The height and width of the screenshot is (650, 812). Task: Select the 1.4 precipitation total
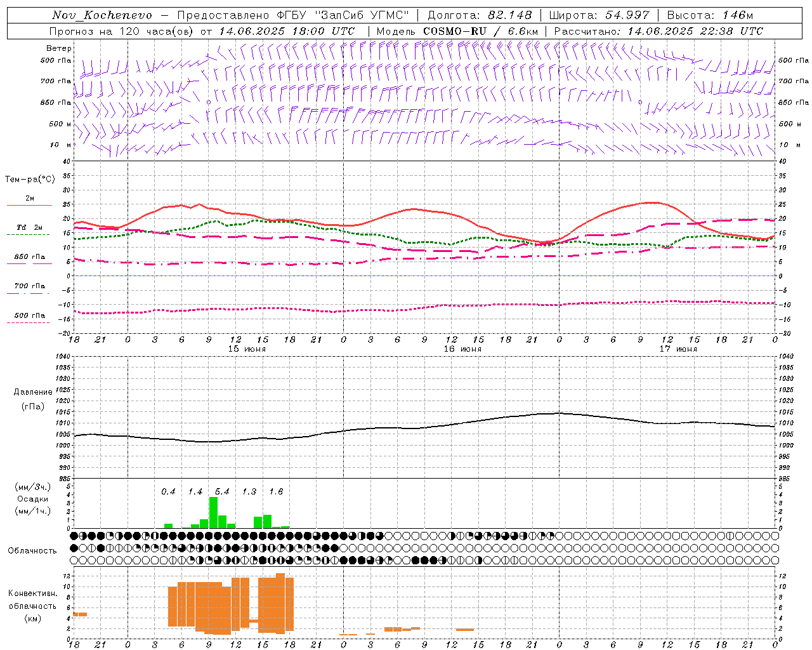195,492
